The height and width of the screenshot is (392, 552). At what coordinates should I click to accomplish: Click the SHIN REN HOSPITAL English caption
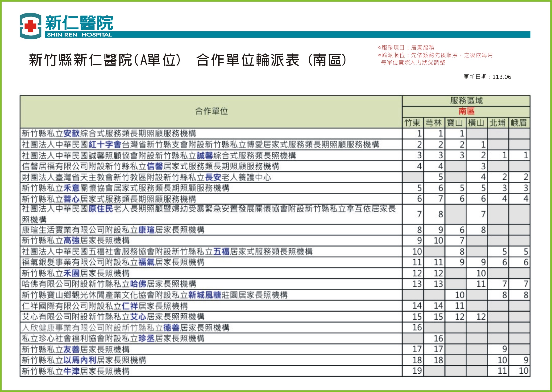coord(79,35)
